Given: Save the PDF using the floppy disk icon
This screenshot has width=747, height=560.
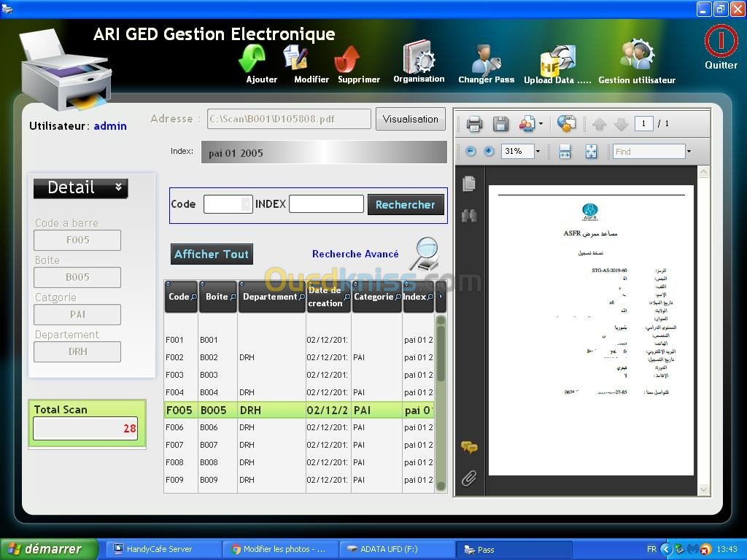Looking at the screenshot, I should [x=500, y=124].
